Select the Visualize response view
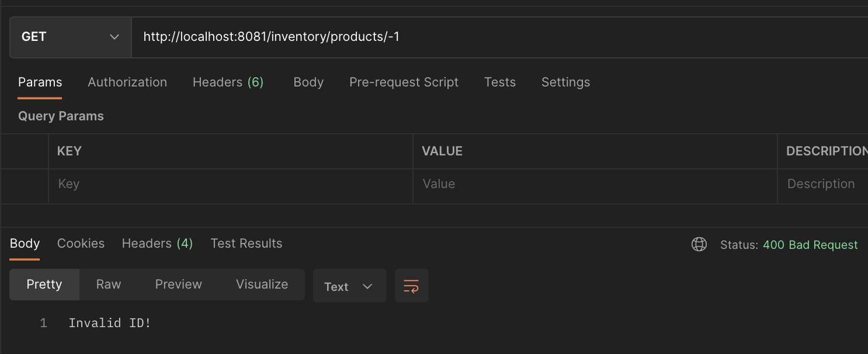The height and width of the screenshot is (354, 868). click(x=262, y=284)
